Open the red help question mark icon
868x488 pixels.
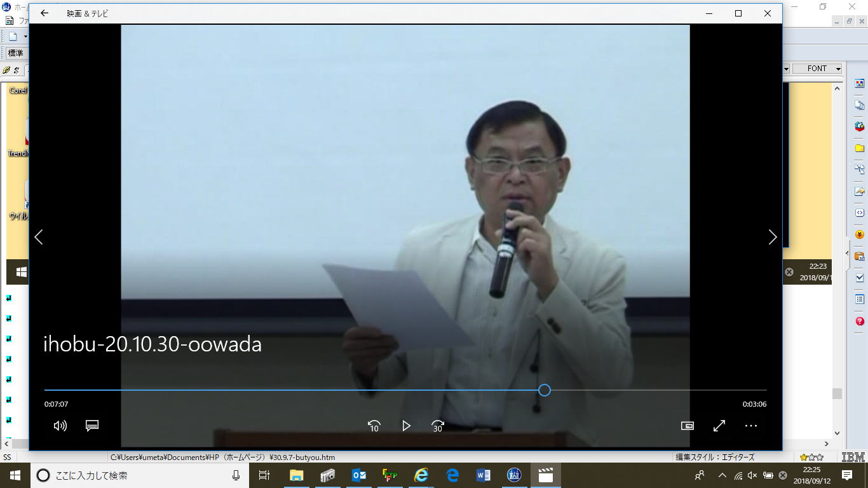click(x=860, y=322)
